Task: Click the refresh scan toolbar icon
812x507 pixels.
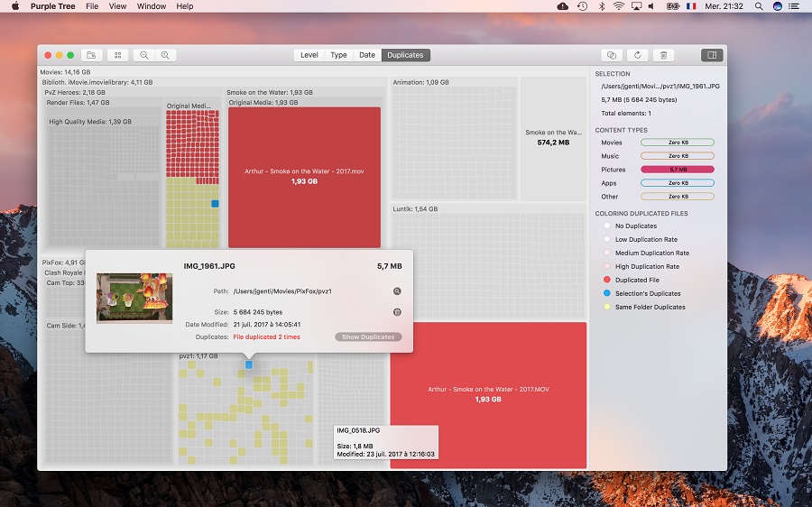Action: pos(638,55)
